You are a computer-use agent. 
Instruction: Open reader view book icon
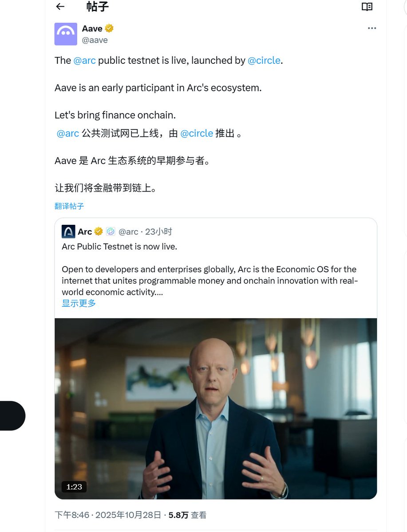(x=367, y=7)
